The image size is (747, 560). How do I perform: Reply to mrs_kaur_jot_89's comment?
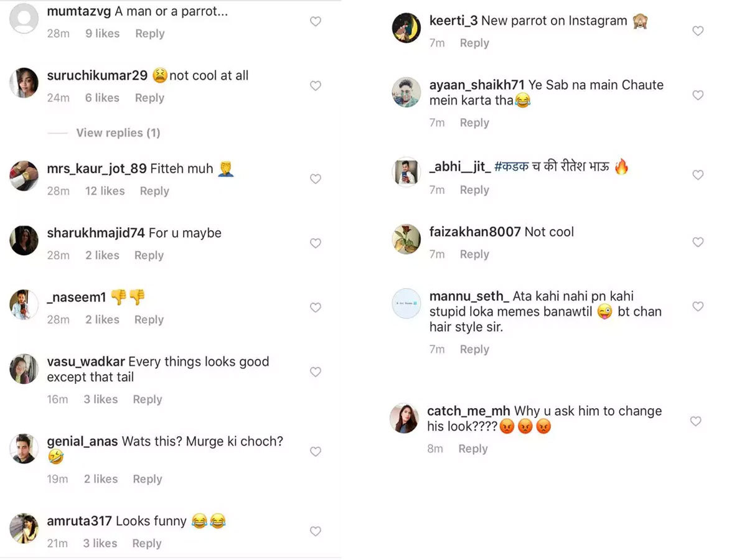coord(154,191)
